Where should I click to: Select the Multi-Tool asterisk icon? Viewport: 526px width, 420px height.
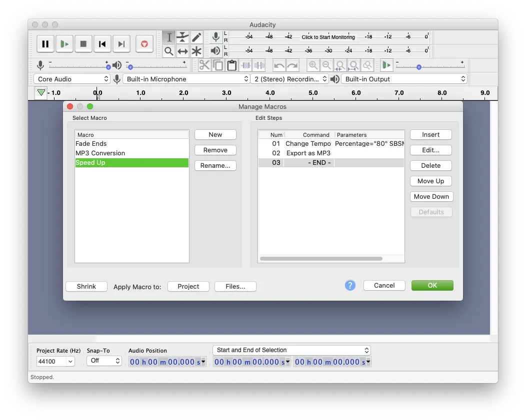[x=196, y=51]
